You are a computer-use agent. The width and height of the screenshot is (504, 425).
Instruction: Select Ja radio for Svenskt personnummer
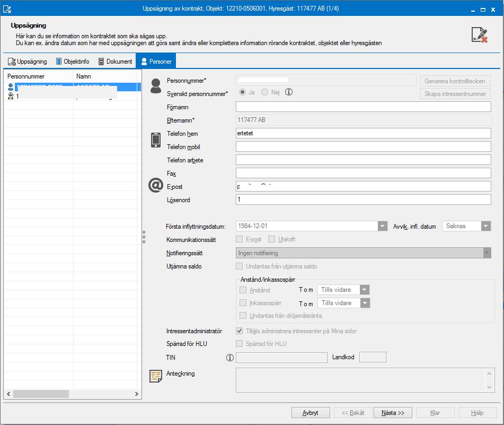pos(242,92)
